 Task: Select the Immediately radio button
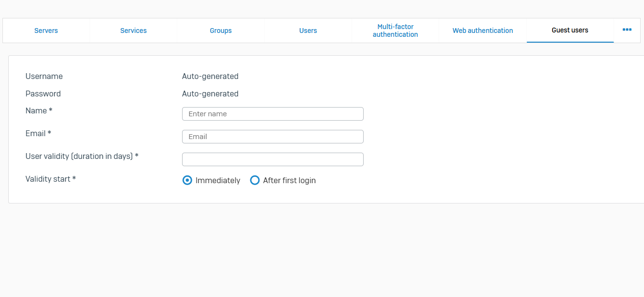pyautogui.click(x=187, y=180)
